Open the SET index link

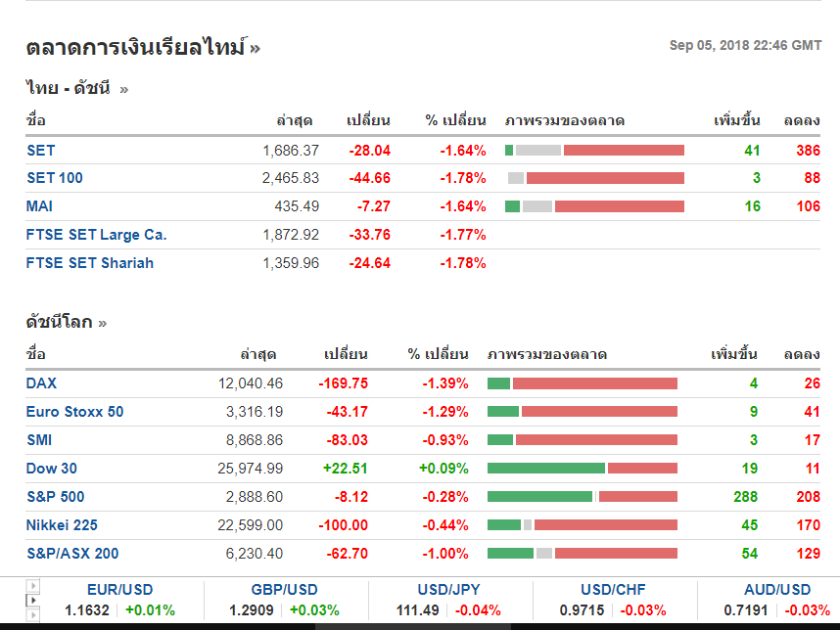pos(41,151)
